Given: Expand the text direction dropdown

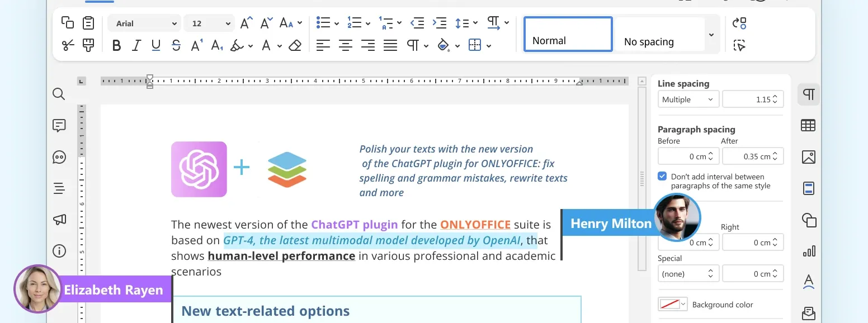Looking at the screenshot, I should tap(507, 23).
